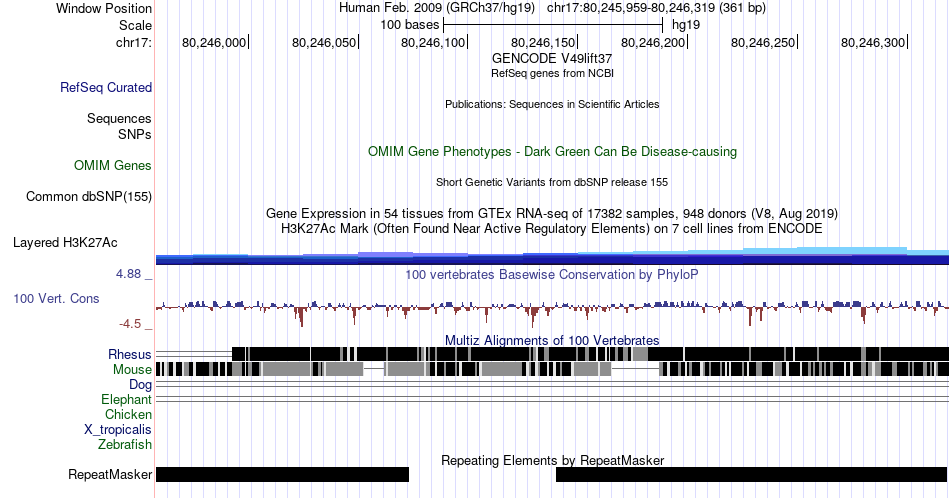Click the 100 bases scale bar

pos(553,25)
